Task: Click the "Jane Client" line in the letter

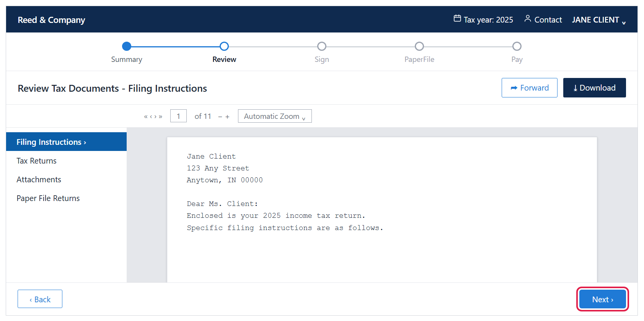Action: [x=211, y=156]
